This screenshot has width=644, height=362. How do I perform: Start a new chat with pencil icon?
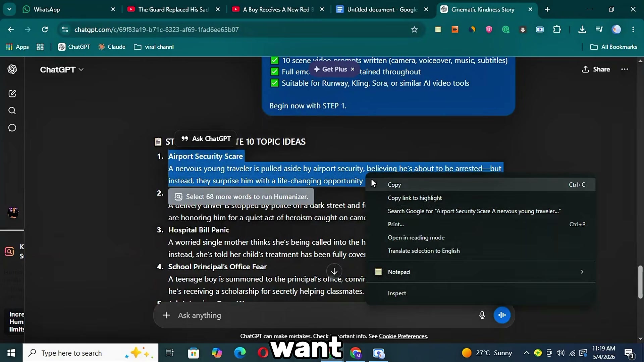(x=12, y=94)
